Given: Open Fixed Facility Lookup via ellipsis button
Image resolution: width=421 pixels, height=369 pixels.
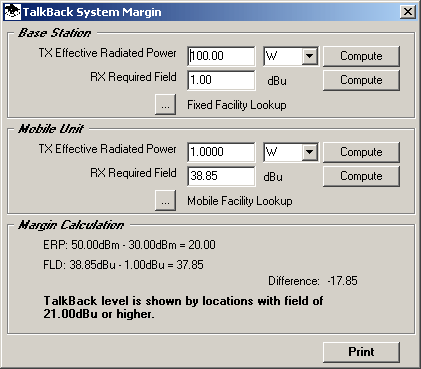Looking at the screenshot, I should (x=165, y=105).
